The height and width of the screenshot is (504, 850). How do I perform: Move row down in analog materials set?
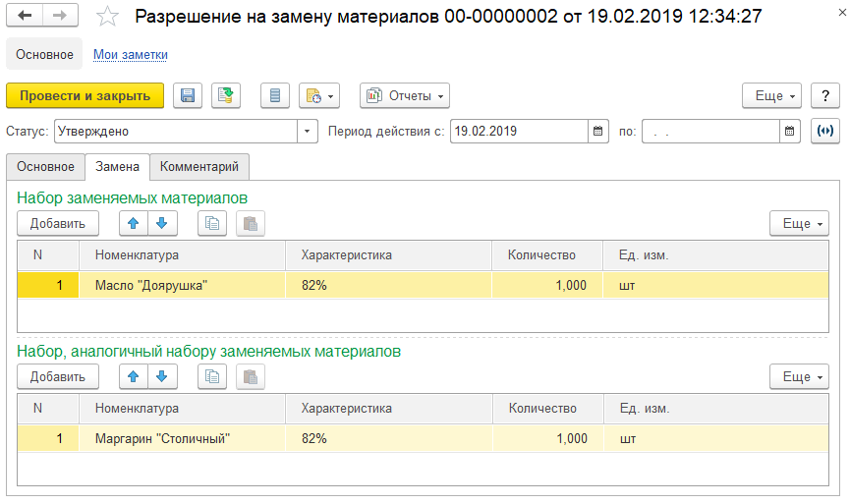tap(161, 376)
